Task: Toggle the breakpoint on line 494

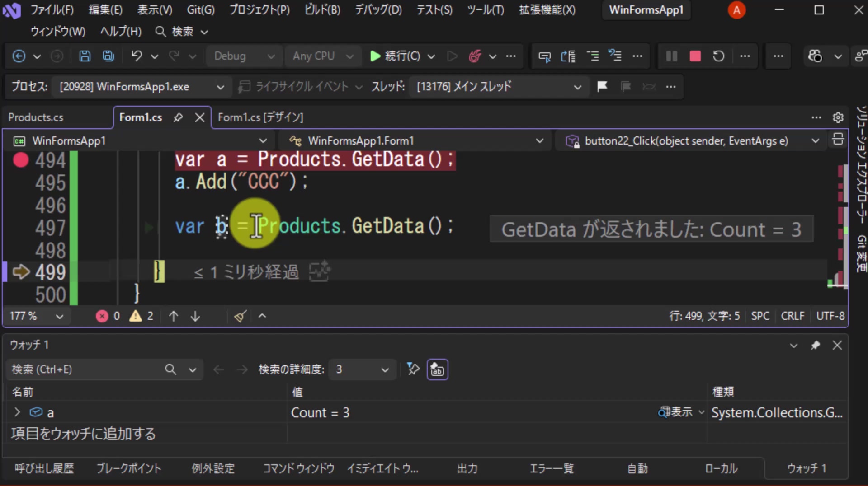Action: click(x=21, y=160)
